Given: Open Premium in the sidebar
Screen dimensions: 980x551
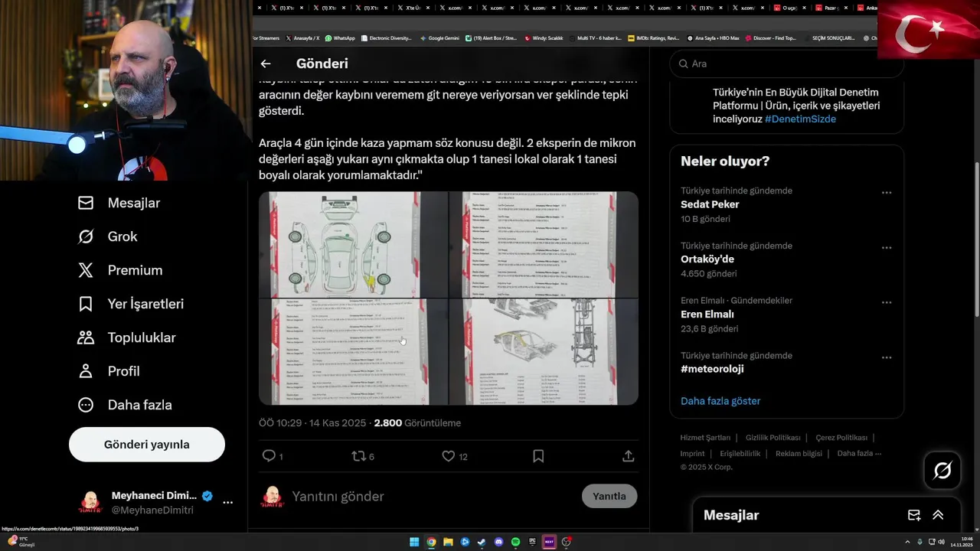Looking at the screenshot, I should tap(120, 270).
